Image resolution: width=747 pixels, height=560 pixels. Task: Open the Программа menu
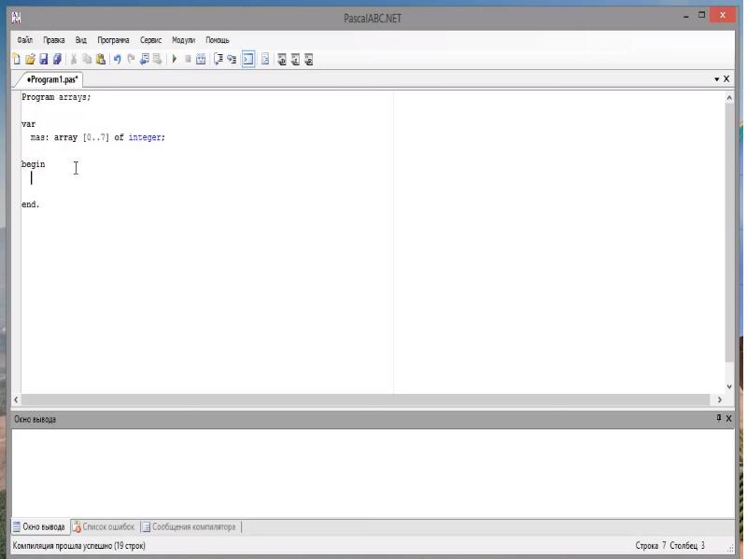113,40
